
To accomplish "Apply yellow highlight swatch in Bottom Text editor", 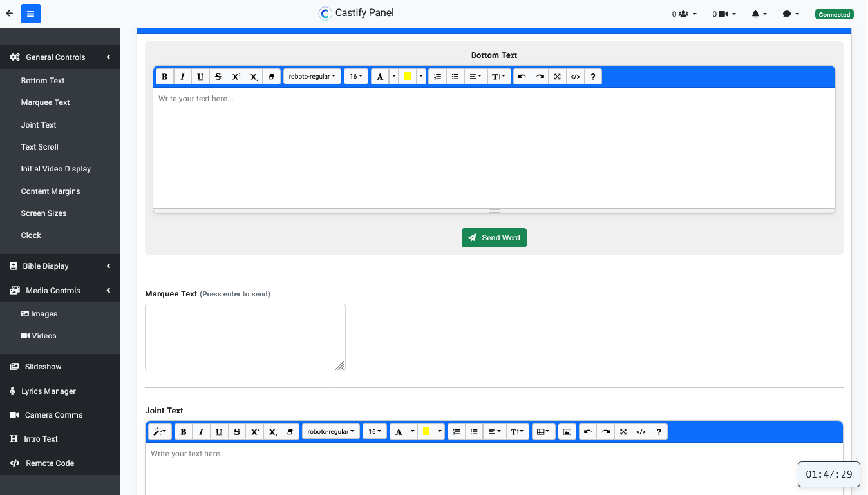I will (x=408, y=77).
